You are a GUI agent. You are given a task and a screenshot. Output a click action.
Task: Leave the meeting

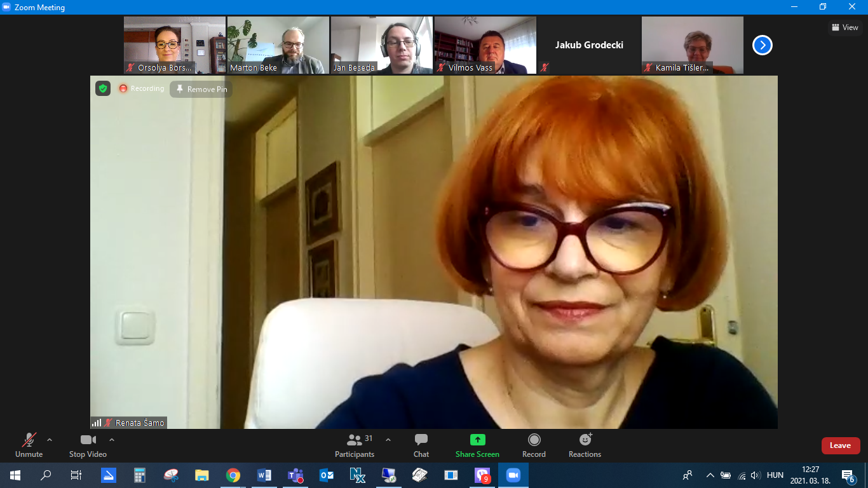pyautogui.click(x=840, y=445)
